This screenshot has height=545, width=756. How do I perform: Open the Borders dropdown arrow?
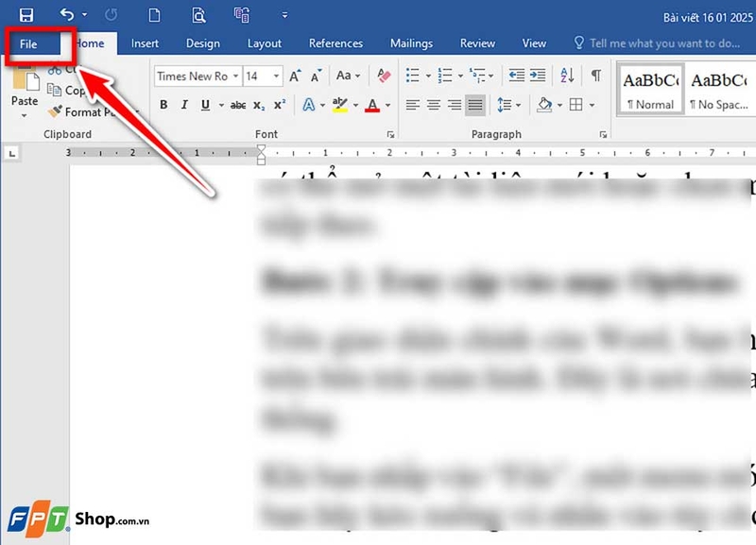[593, 105]
